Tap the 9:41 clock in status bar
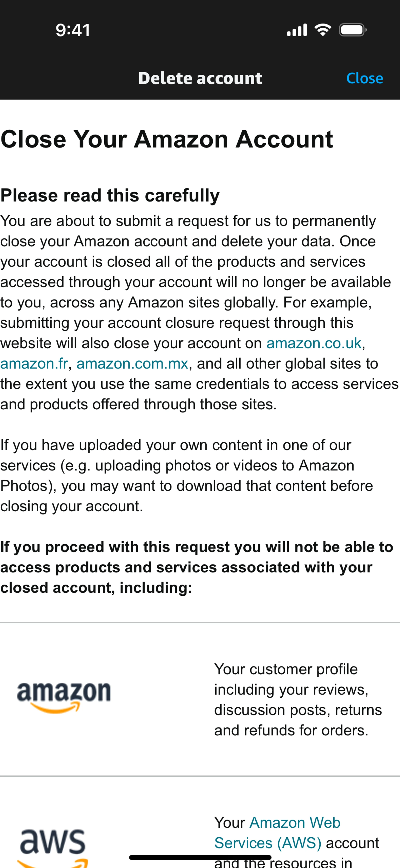This screenshot has width=400, height=868. (x=73, y=30)
